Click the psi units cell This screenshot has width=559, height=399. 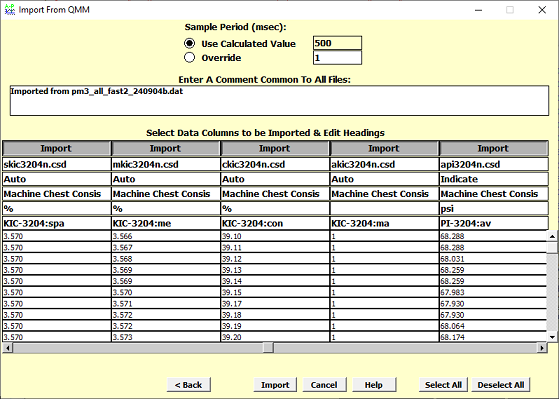point(493,209)
